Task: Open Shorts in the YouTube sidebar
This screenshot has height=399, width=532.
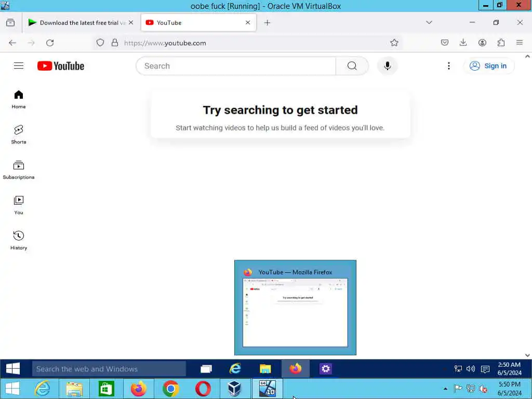Action: [19, 135]
